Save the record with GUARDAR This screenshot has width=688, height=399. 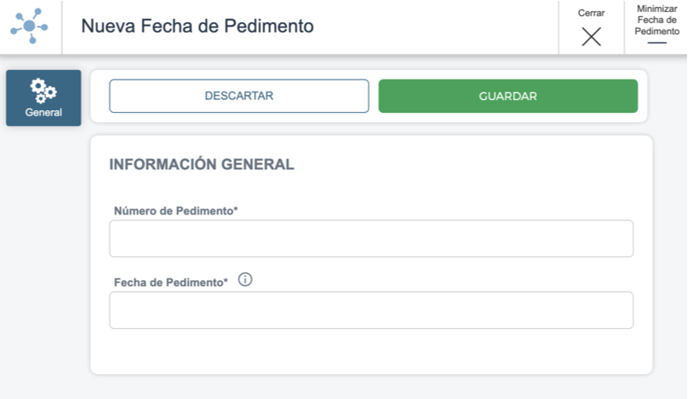tap(508, 96)
